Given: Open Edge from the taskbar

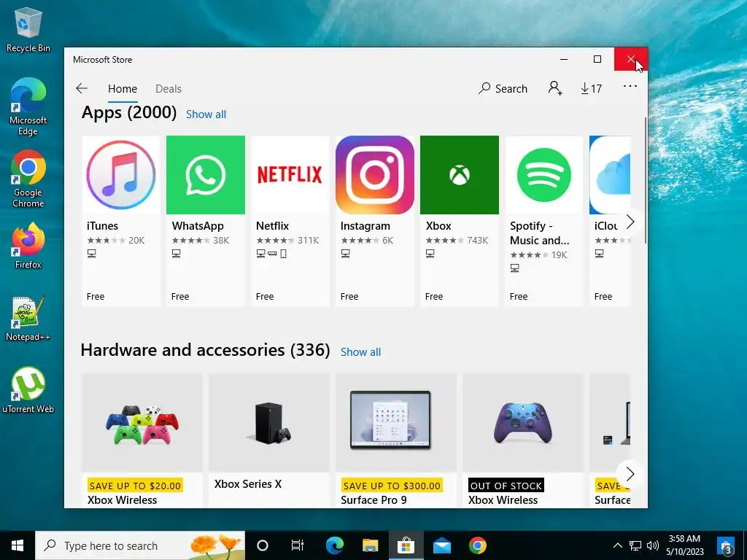Looking at the screenshot, I should coord(334,545).
